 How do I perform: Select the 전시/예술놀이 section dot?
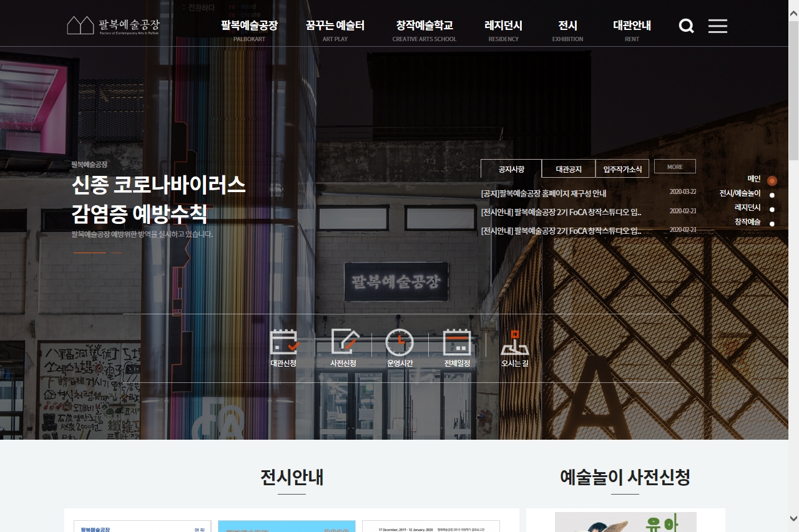click(x=772, y=195)
